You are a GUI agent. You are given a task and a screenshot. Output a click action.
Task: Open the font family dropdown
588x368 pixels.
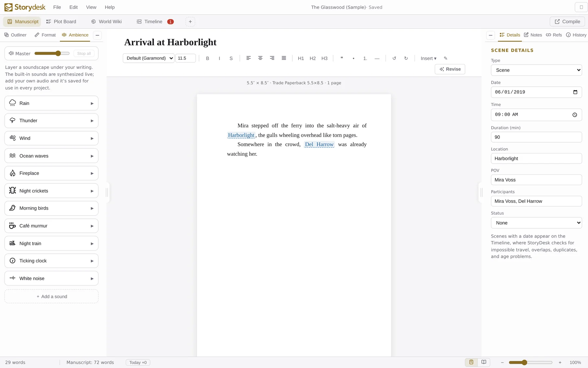click(149, 58)
